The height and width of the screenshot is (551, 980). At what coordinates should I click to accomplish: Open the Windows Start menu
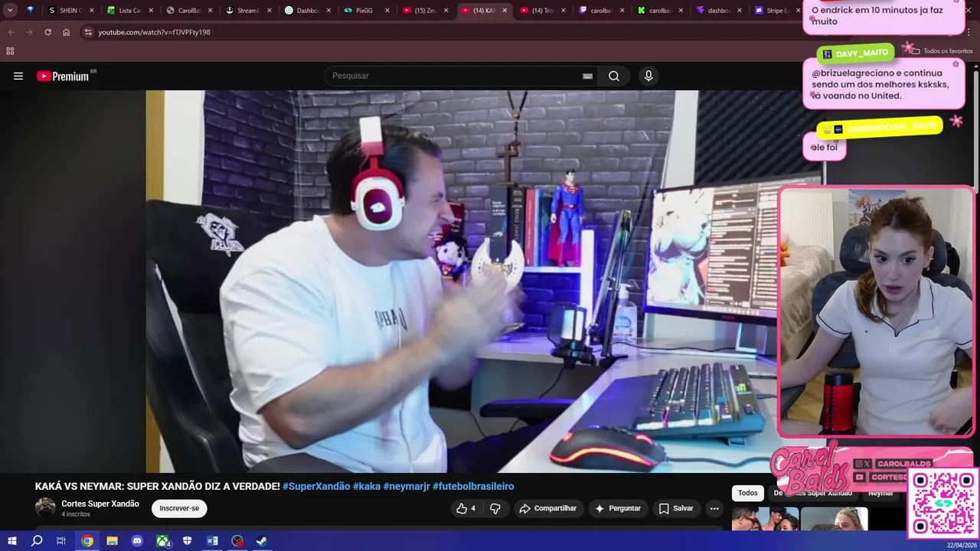coord(11,541)
